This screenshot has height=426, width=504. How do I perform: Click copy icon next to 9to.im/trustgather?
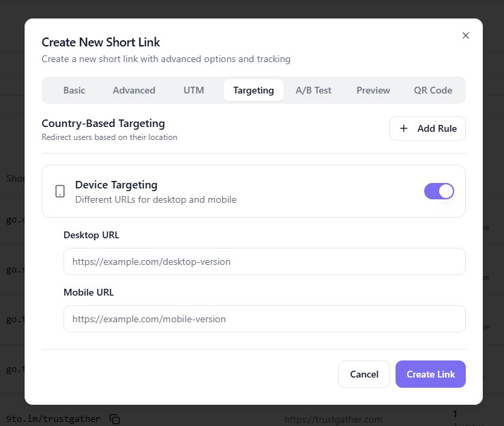click(115, 418)
